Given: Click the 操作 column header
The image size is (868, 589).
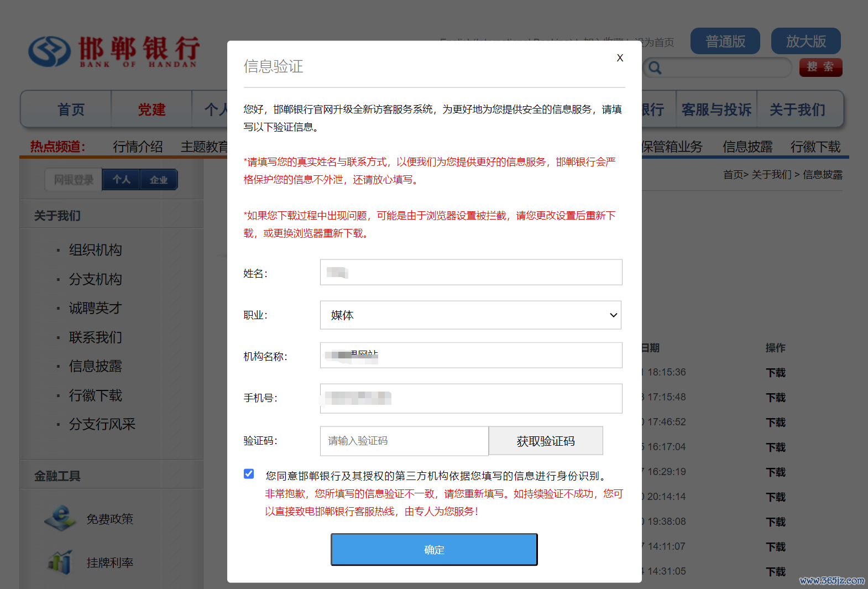Looking at the screenshot, I should [775, 348].
